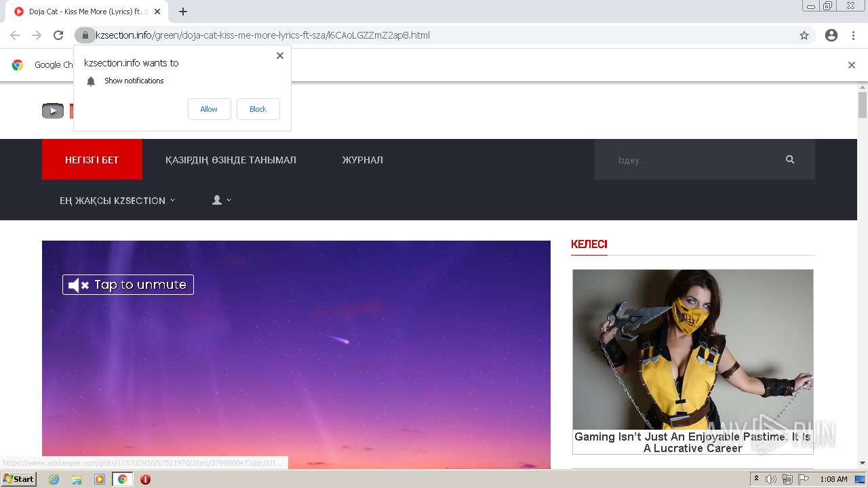Open Windows Explorer from taskbar
868x488 pixels.
click(x=77, y=479)
